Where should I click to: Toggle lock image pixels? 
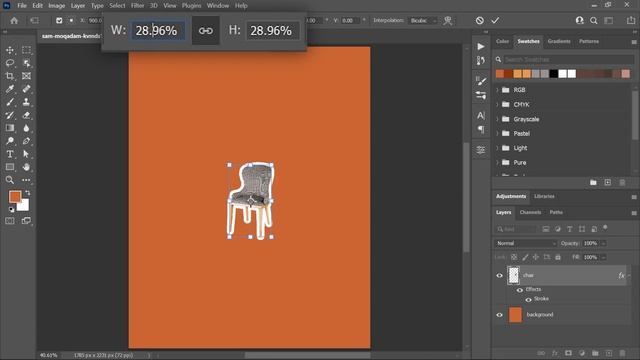click(525, 257)
